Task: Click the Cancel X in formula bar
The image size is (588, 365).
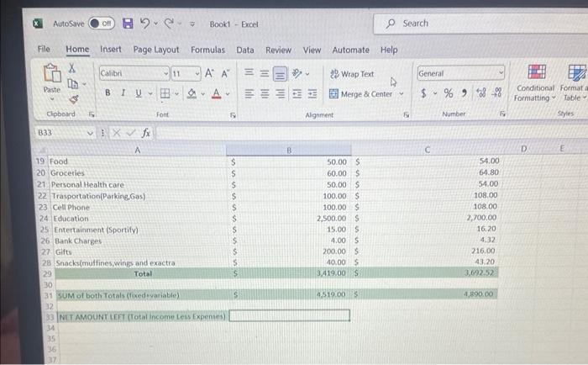Action: pyautogui.click(x=117, y=133)
